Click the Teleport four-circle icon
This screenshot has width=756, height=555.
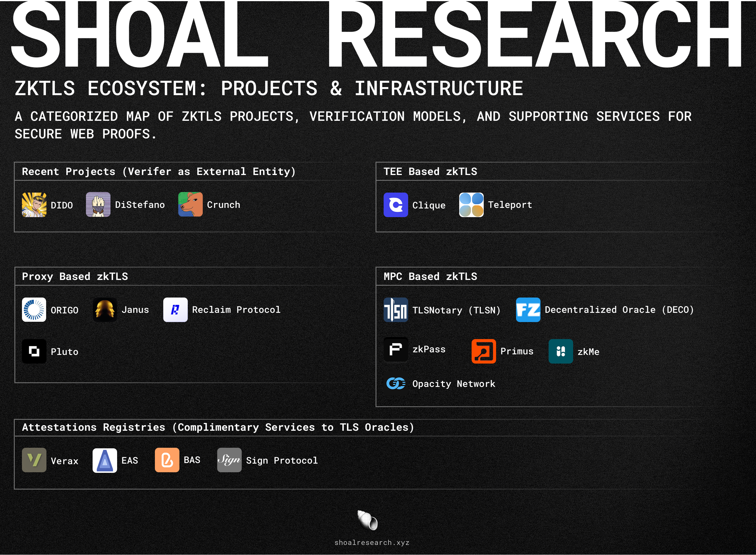[x=471, y=205]
